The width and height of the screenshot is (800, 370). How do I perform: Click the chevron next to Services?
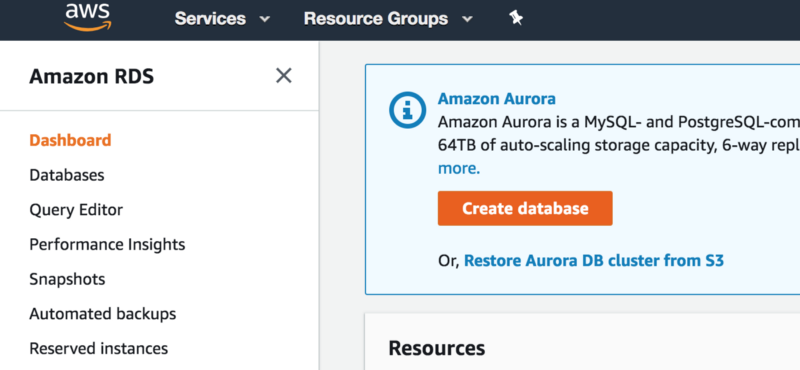click(x=264, y=19)
